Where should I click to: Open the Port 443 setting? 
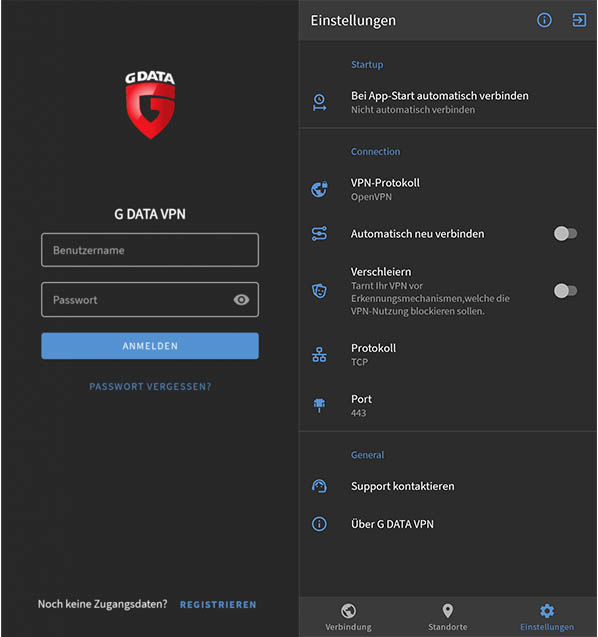[448, 405]
